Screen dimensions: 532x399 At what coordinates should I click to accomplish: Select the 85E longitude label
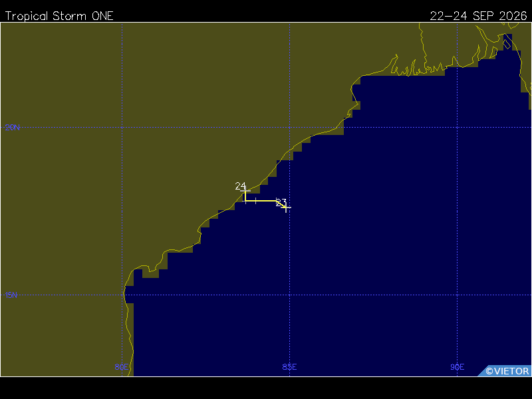(289, 367)
